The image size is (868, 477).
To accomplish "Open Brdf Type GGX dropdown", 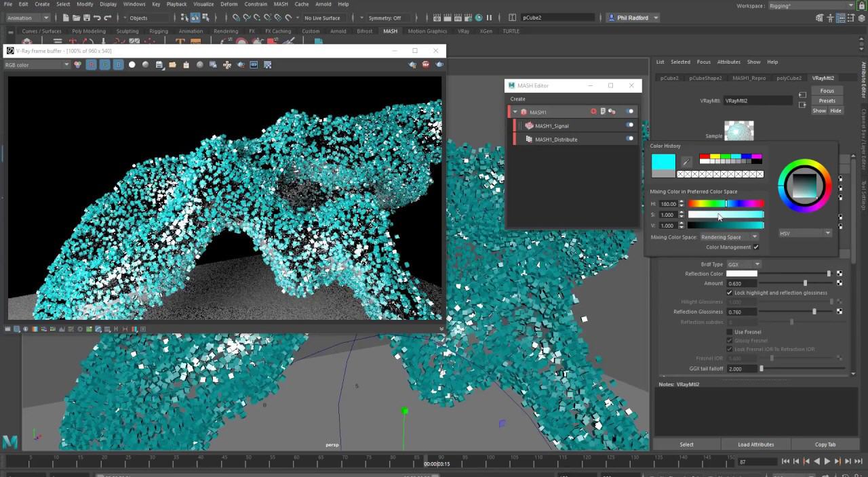I will tap(744, 264).
